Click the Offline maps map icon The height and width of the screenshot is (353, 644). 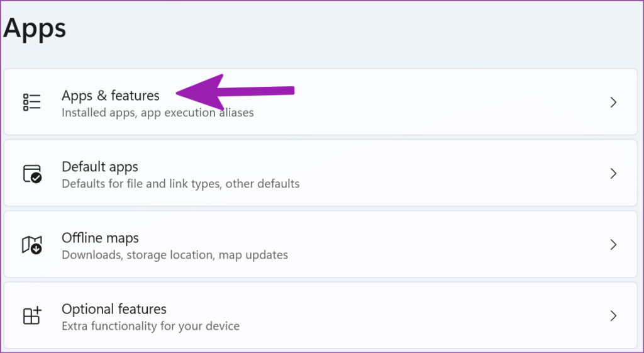point(31,245)
